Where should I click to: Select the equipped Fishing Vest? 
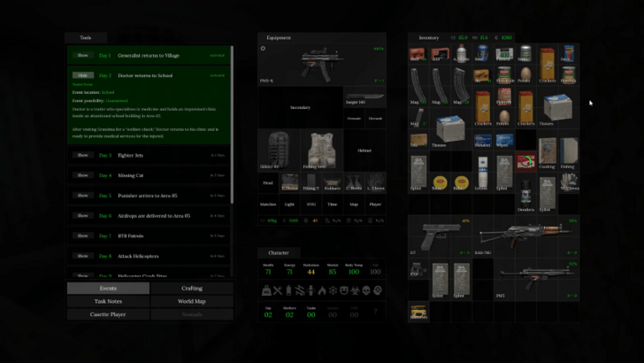[322, 151]
